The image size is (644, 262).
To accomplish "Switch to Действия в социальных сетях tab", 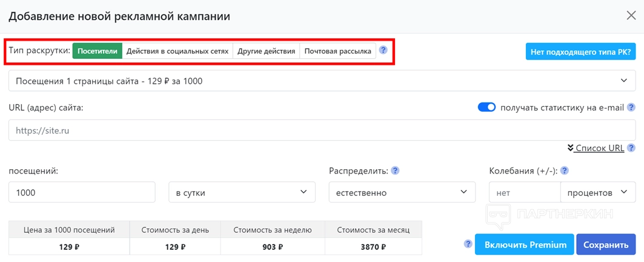I will click(178, 51).
